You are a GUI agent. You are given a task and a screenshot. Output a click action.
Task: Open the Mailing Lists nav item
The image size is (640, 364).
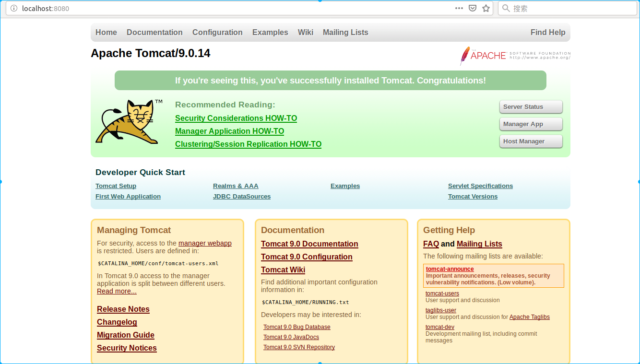345,32
